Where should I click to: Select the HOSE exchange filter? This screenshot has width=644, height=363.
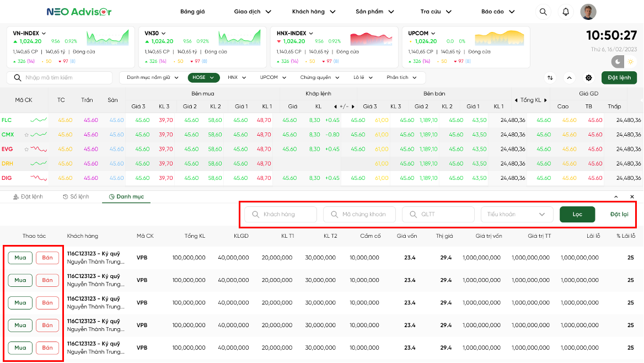(203, 78)
